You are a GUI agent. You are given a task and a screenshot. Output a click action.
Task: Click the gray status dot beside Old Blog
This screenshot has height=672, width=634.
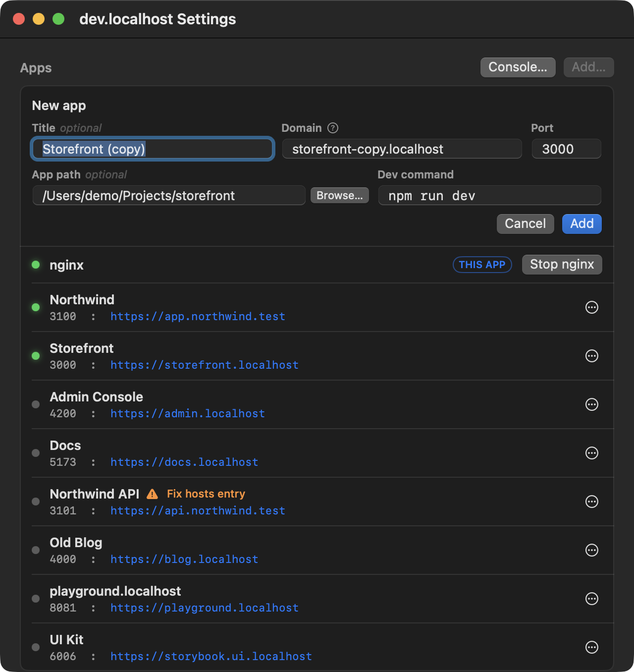click(36, 550)
